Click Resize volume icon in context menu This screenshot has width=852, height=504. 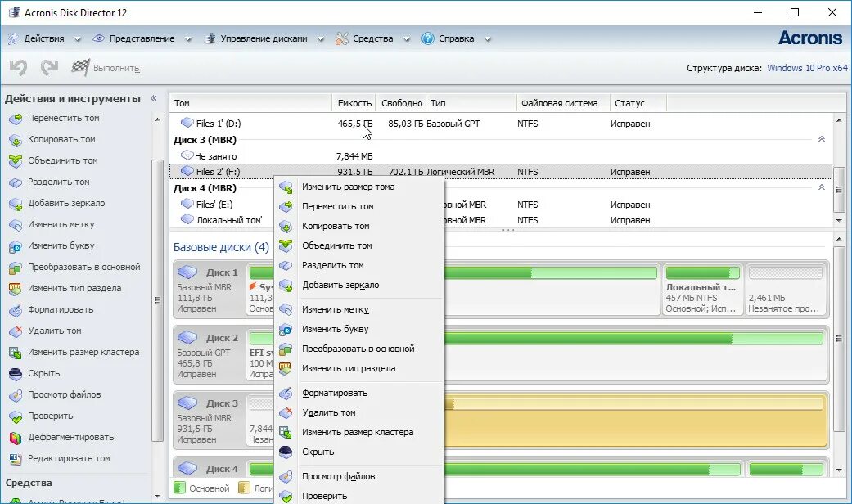(286, 187)
